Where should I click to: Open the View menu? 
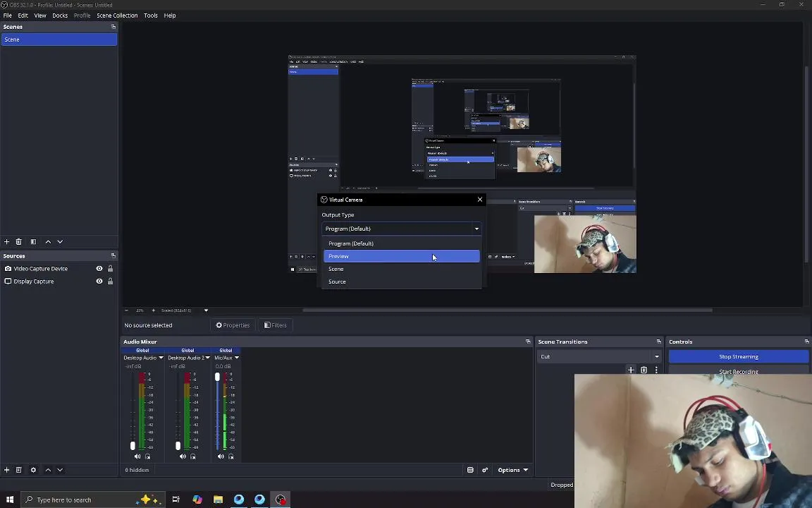tap(40, 16)
